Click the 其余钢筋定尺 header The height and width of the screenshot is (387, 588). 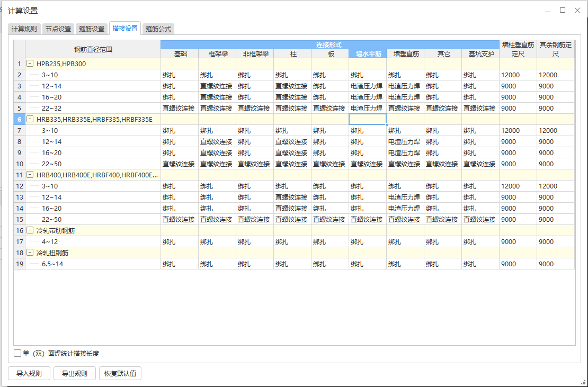pyautogui.click(x=556, y=49)
